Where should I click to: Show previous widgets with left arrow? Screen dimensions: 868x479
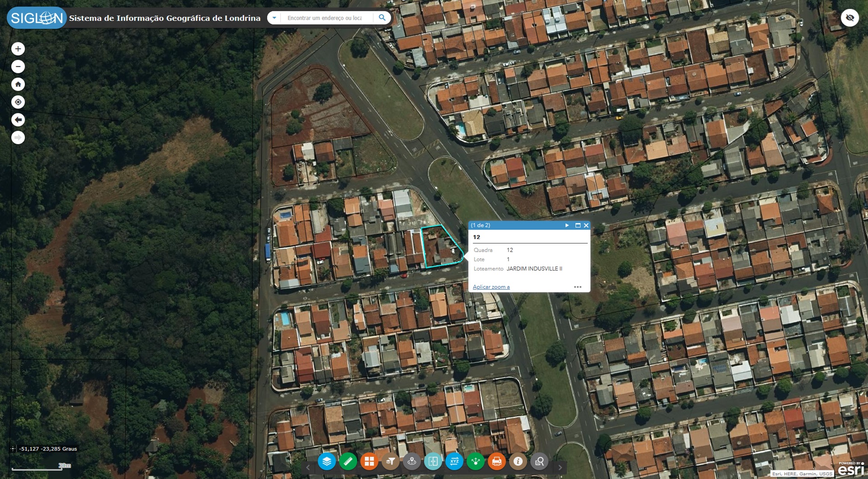click(x=308, y=468)
